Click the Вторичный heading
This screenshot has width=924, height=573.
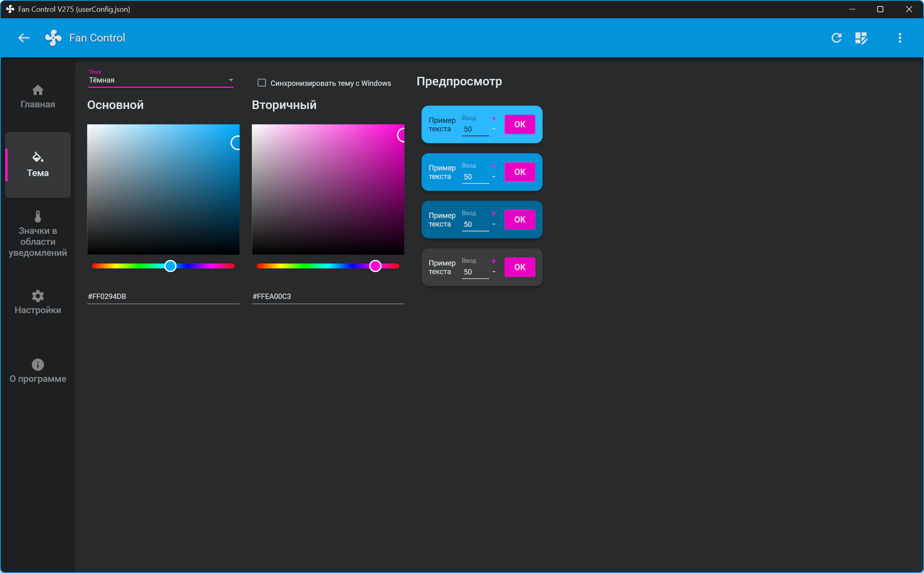284,105
